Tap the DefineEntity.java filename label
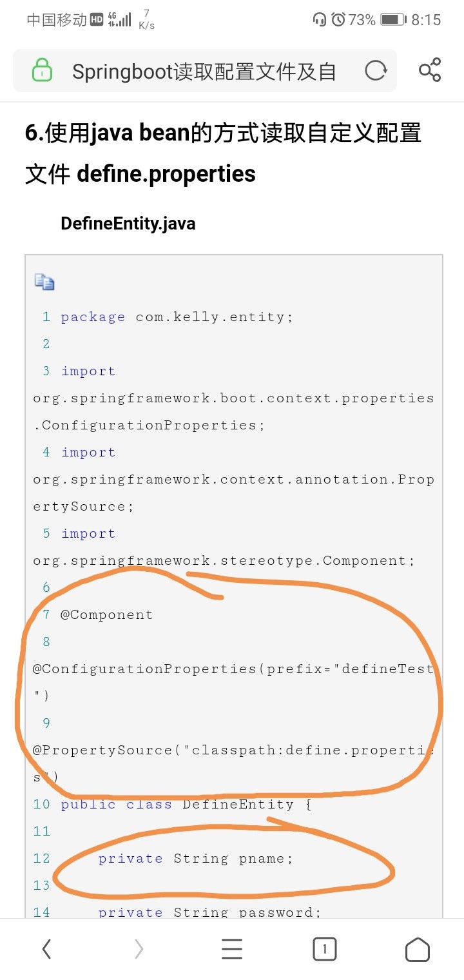This screenshot has height=980, width=464. pos(128,224)
